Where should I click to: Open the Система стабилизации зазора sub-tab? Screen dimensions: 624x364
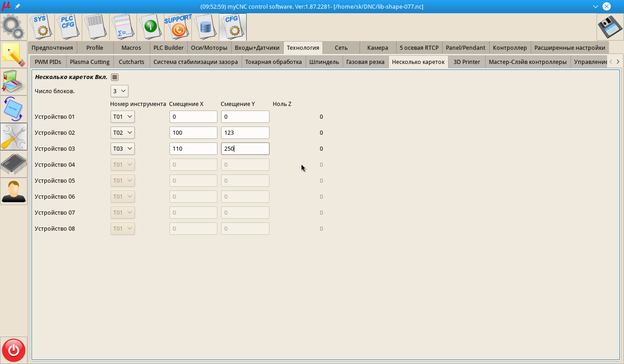196,62
